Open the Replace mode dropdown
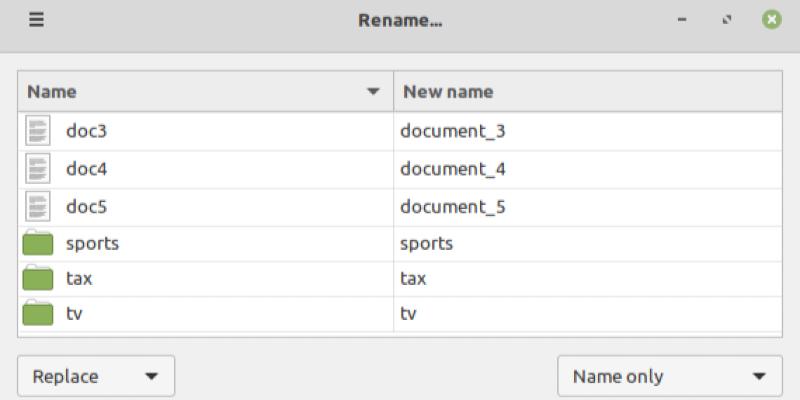 point(96,377)
